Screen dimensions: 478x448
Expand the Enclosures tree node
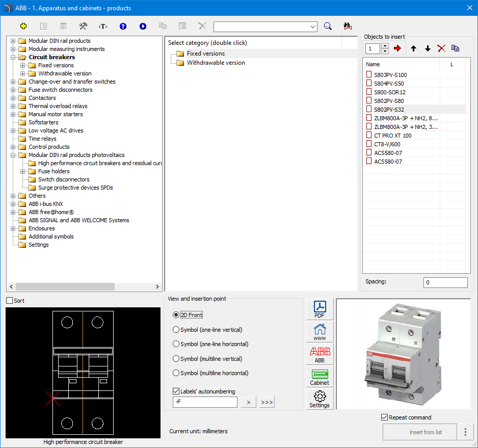click(13, 228)
